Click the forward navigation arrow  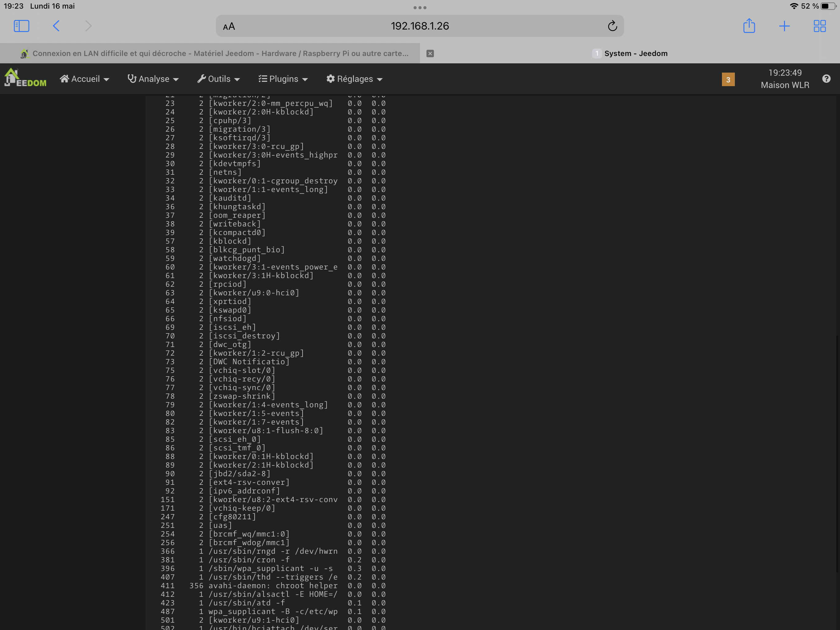(x=88, y=26)
